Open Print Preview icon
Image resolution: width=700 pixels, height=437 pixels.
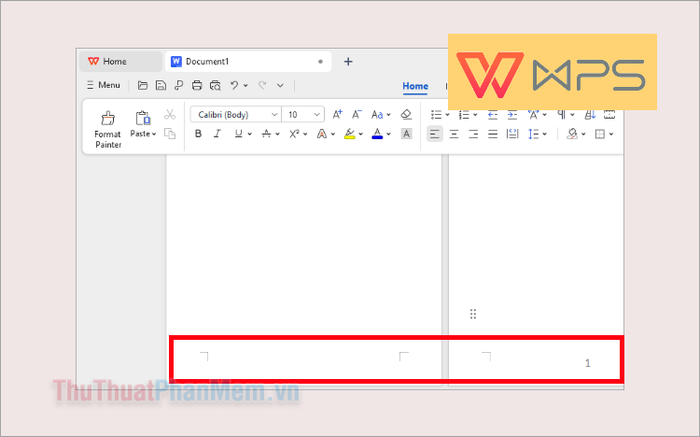(x=215, y=85)
